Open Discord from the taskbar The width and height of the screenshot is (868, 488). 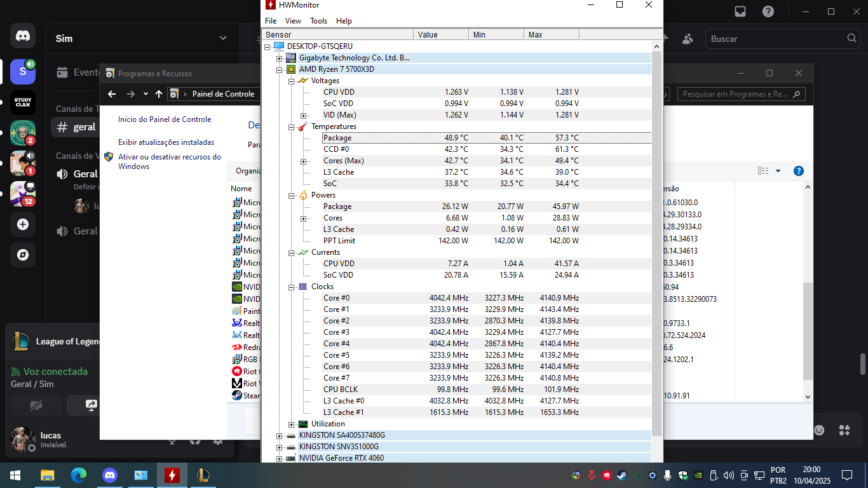point(110,475)
